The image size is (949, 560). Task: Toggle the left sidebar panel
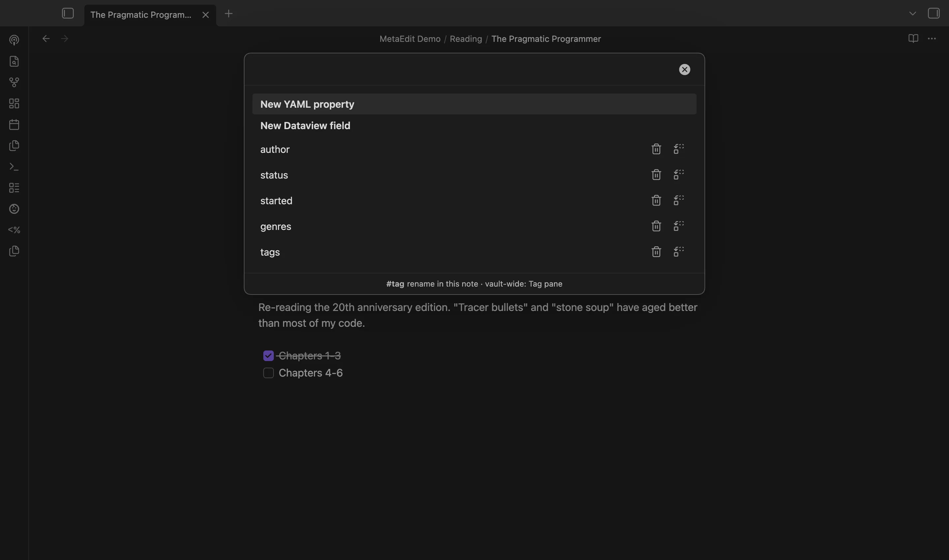click(x=68, y=14)
